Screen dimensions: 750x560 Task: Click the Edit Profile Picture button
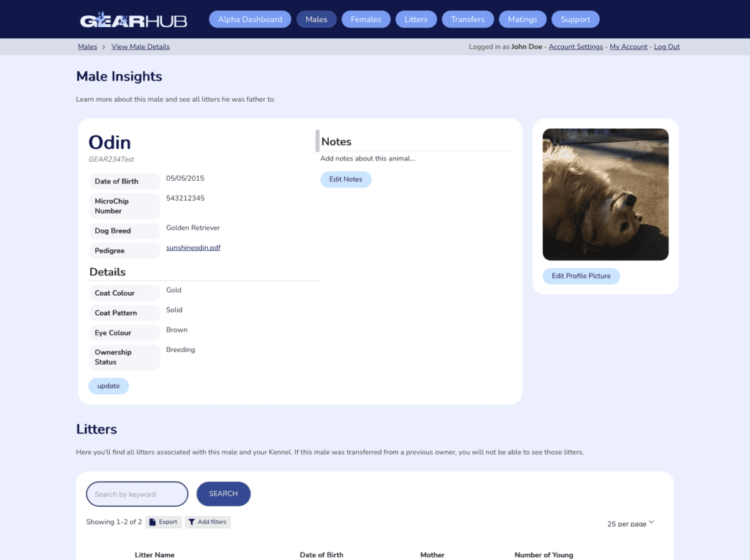[x=581, y=276]
